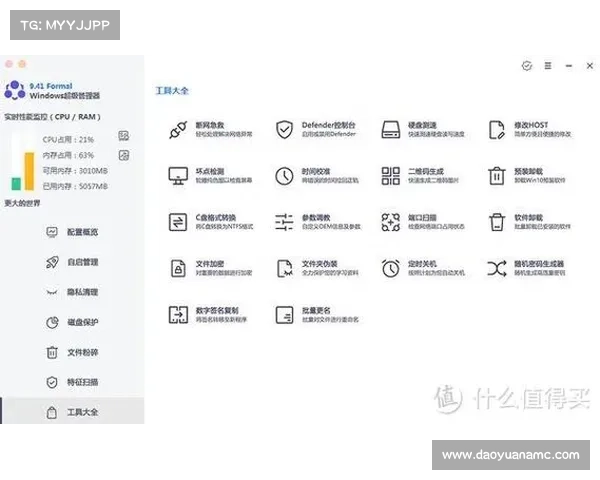Viewport: 600px width, 480px height.
Task: Click the 内存占用：63% reading
Action: [68, 155]
